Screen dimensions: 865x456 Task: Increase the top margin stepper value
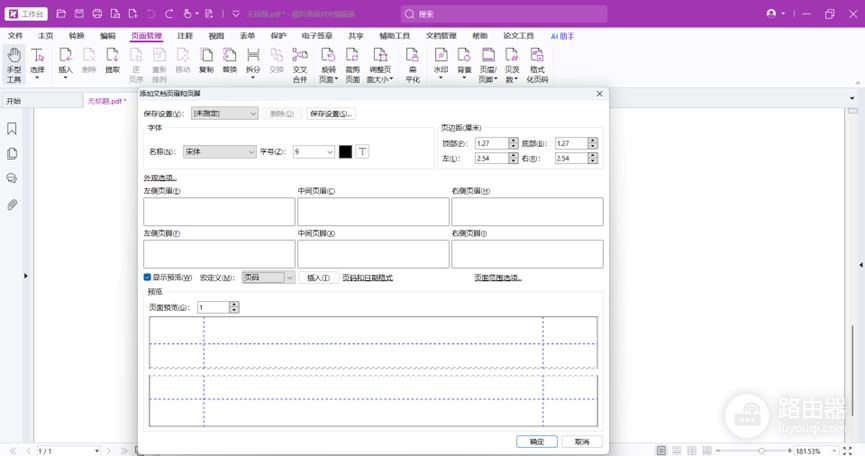(x=514, y=141)
